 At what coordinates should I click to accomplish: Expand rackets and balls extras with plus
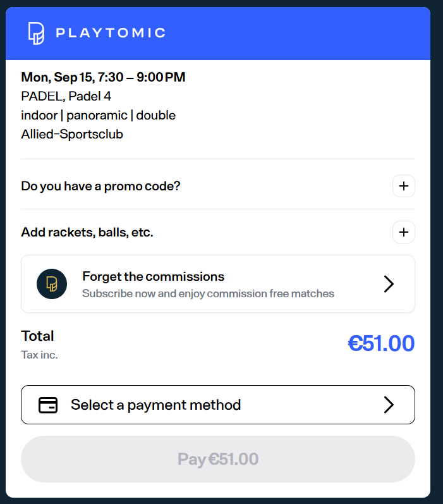tap(404, 232)
